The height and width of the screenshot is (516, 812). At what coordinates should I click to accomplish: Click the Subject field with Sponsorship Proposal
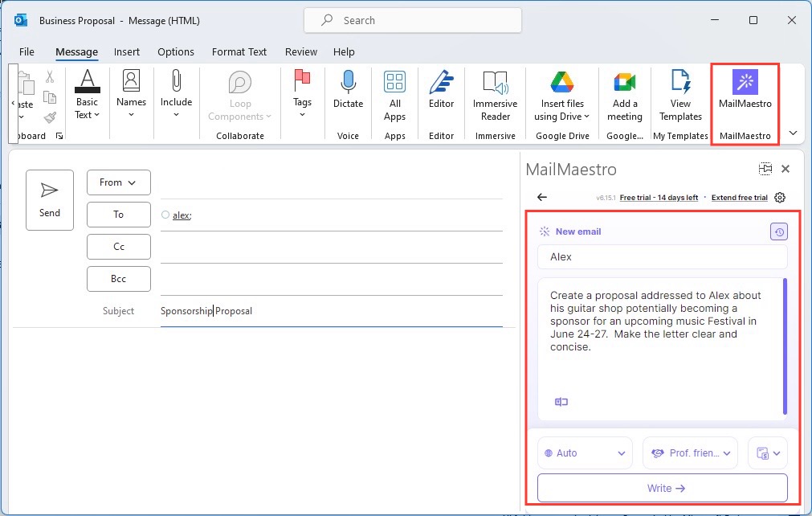click(x=332, y=311)
